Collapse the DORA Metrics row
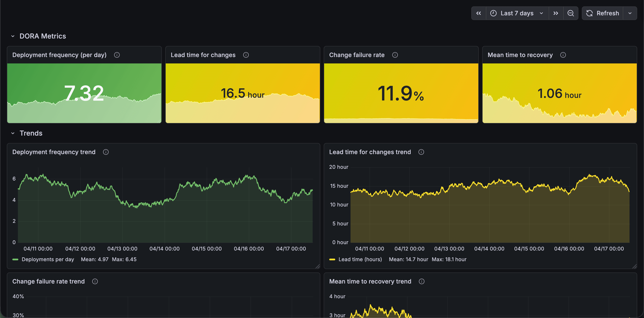The width and height of the screenshot is (644, 318). (13, 36)
